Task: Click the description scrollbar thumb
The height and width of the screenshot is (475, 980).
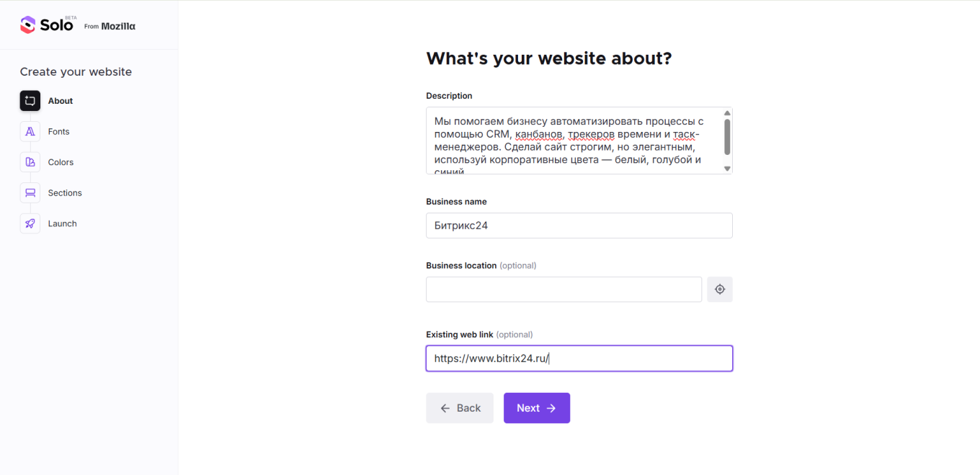Action: [x=727, y=137]
